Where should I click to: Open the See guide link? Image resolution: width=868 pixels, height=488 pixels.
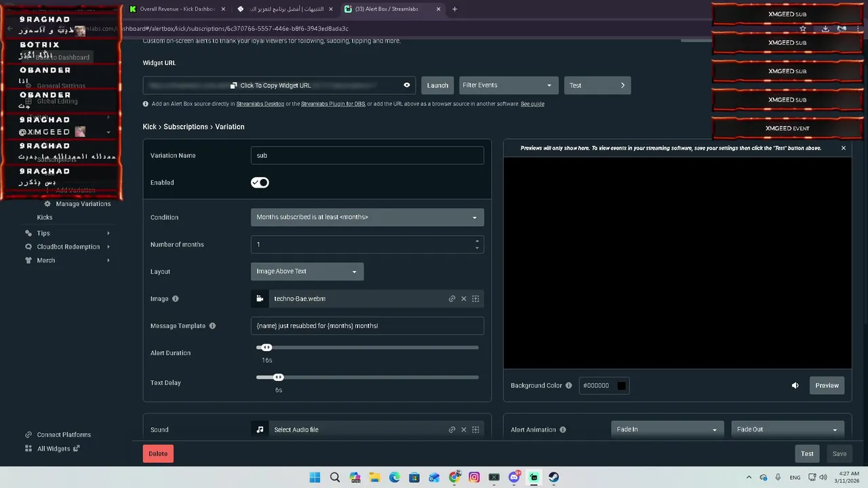(x=532, y=104)
